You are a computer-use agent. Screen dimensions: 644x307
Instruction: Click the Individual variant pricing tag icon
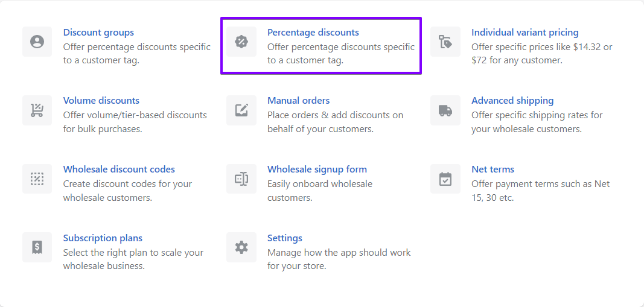[x=445, y=42]
